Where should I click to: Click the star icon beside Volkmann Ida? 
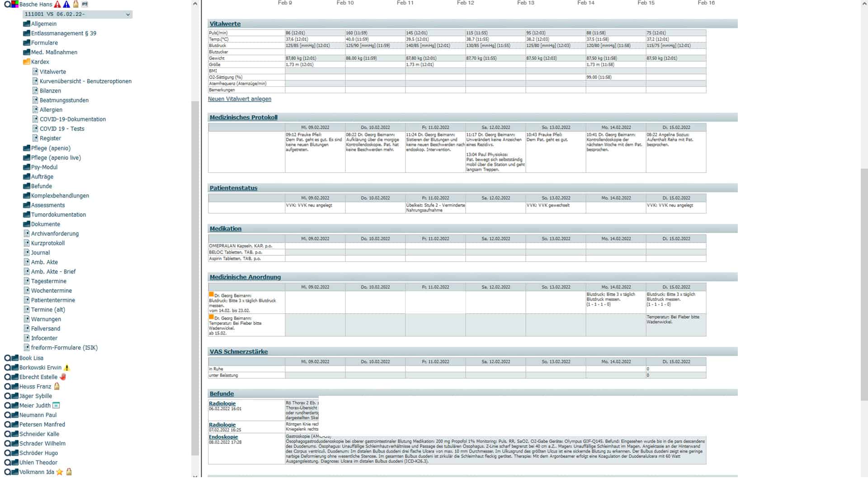click(x=60, y=472)
